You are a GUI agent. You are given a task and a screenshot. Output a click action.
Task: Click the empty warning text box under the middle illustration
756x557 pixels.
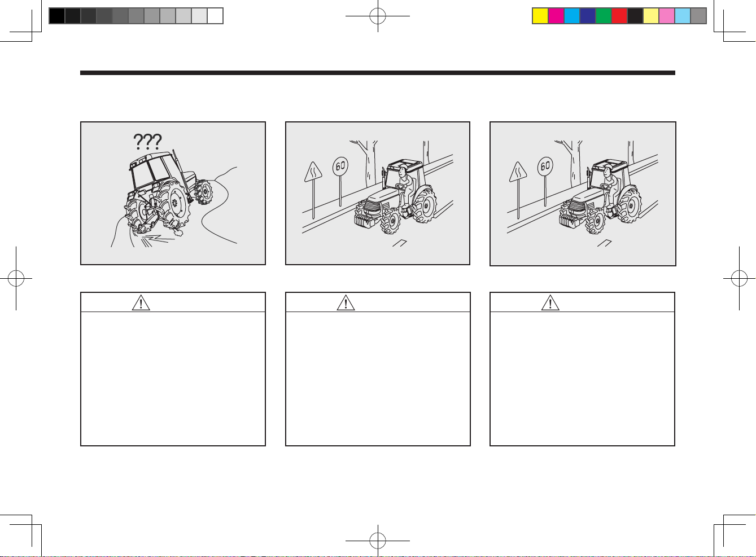tap(378, 379)
